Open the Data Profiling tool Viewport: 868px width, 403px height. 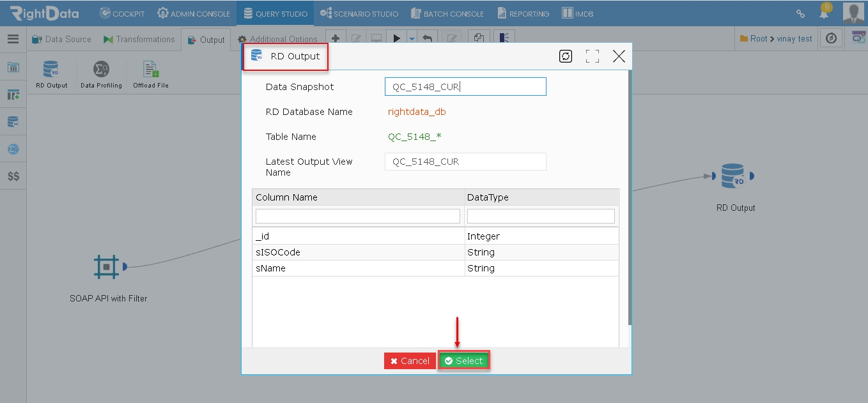[x=101, y=69]
